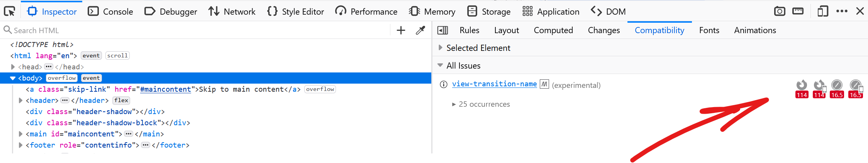Open the view-transition-name property link
Image resolution: width=868 pixels, height=163 pixels.
pos(494,84)
